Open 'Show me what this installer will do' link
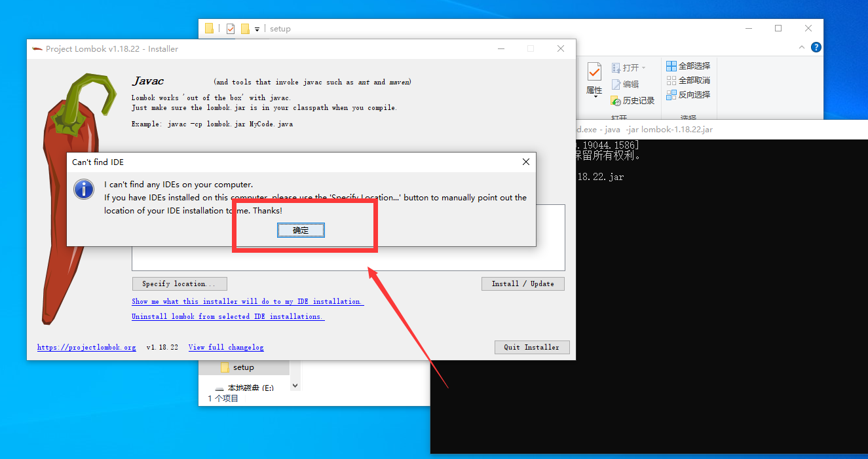This screenshot has height=459, width=868. click(x=248, y=301)
